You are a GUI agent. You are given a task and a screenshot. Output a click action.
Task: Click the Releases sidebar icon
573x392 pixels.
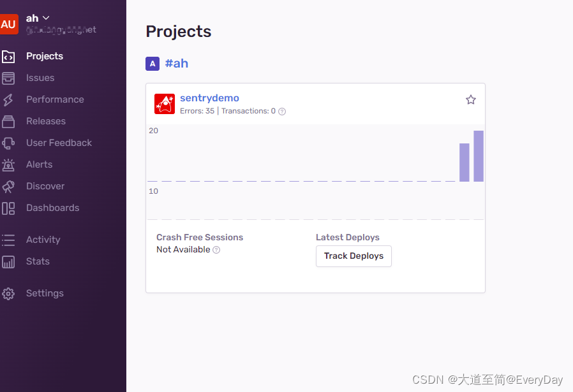8,122
